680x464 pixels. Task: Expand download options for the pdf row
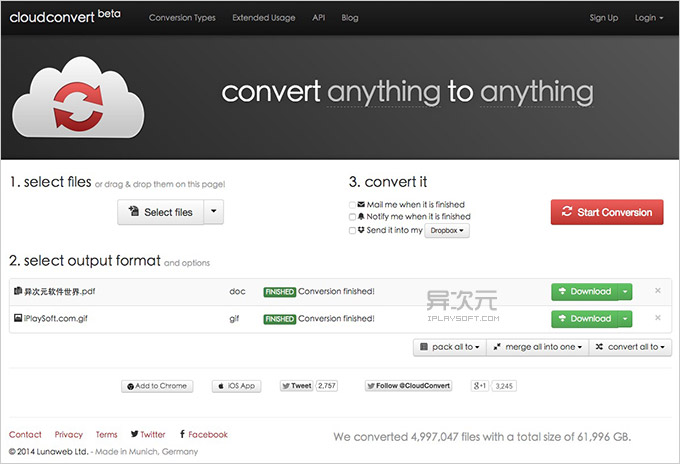[x=625, y=291]
